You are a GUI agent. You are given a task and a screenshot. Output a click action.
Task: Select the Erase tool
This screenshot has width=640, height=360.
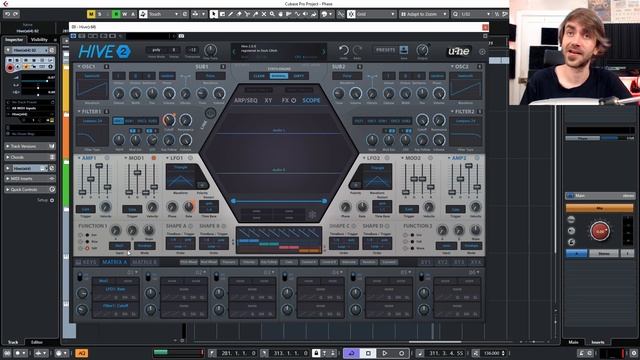click(239, 14)
